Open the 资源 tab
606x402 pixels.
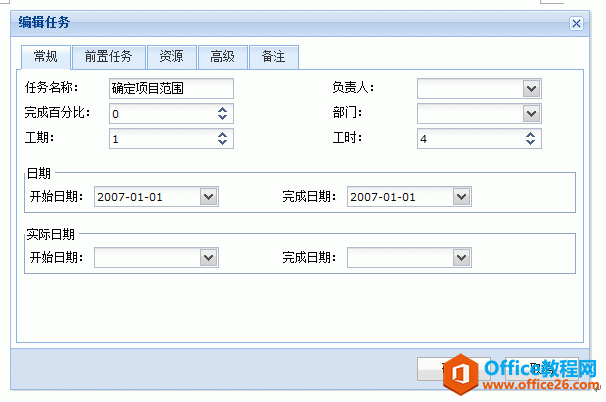172,57
